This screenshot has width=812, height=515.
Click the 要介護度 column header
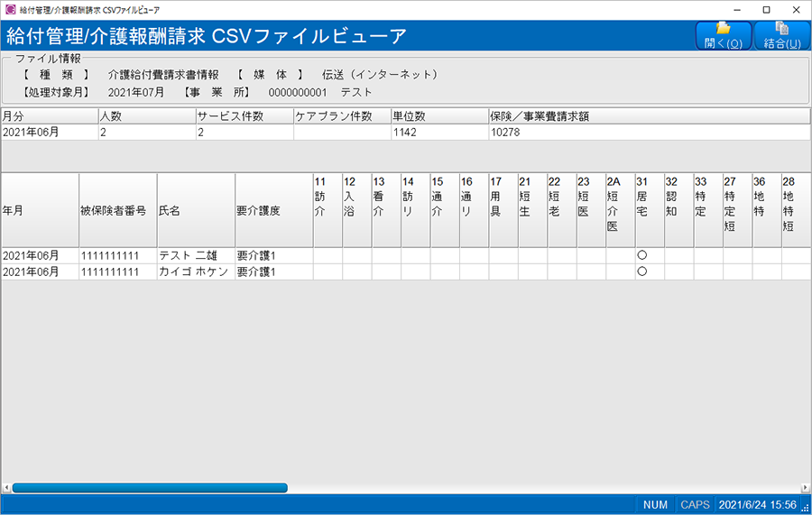coord(274,210)
